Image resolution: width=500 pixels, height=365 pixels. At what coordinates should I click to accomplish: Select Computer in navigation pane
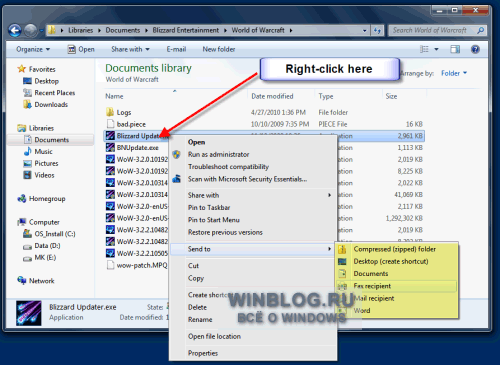click(44, 222)
